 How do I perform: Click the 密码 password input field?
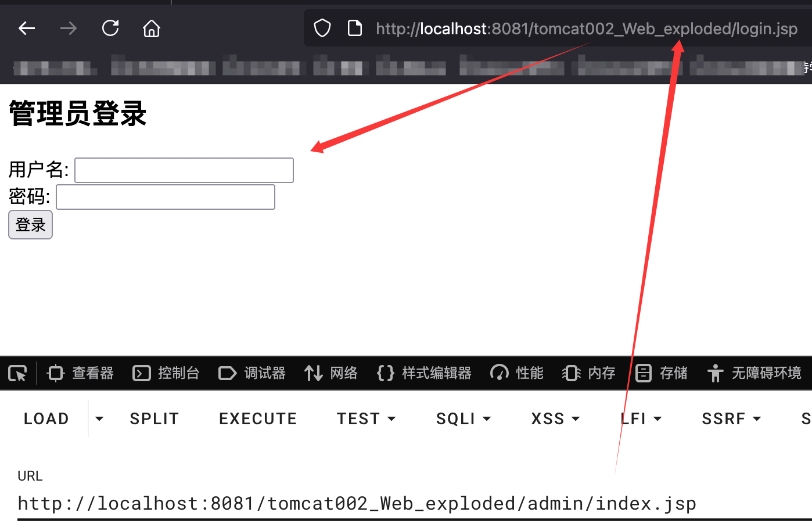click(166, 197)
